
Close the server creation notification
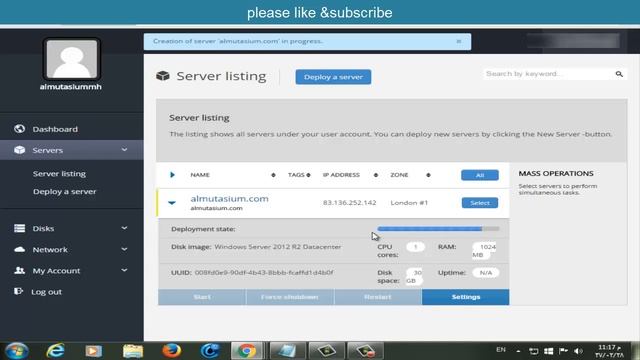[x=459, y=41]
